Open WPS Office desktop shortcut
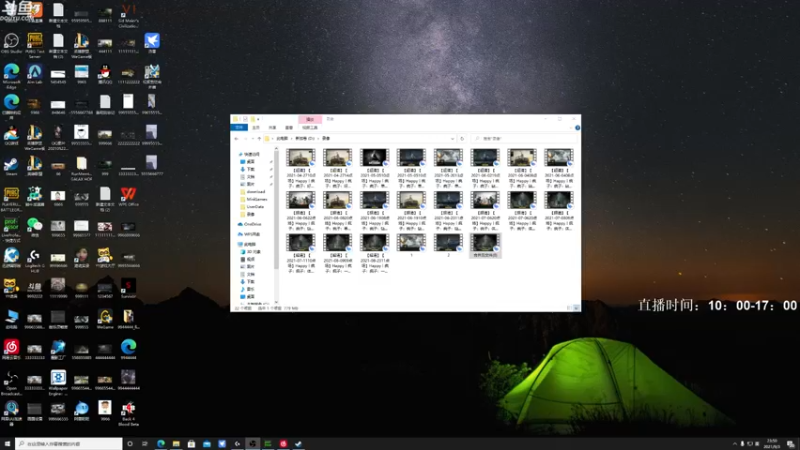The image size is (800, 450). (x=128, y=196)
